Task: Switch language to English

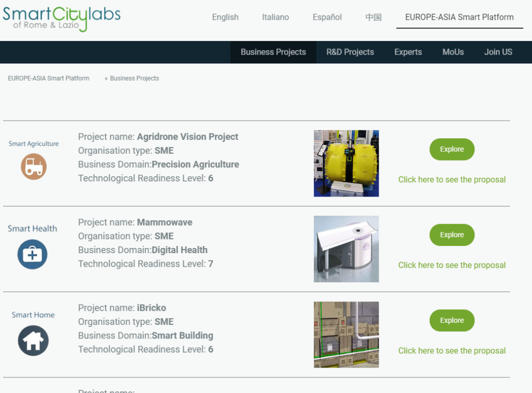Action: click(225, 17)
